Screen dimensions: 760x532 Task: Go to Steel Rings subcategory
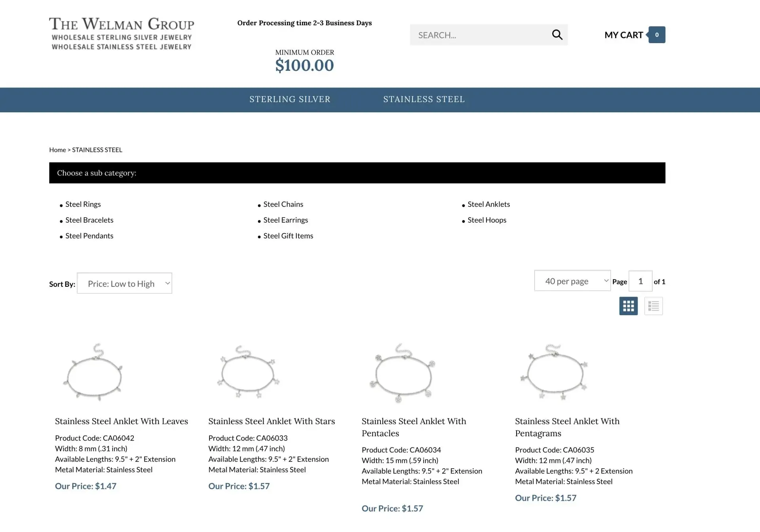[83, 204]
